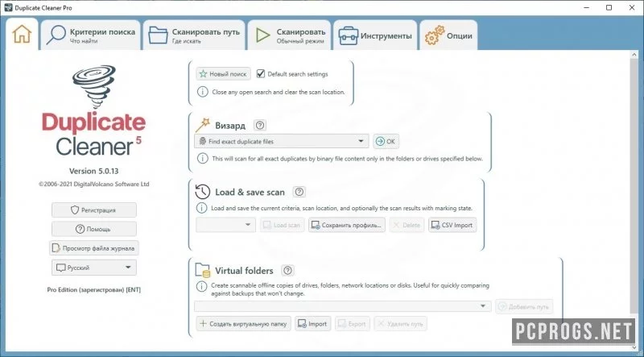Screen dimensions: 644x357
Task: Click the plus icon on Создать виртуальную папку
Action: pyautogui.click(x=203, y=324)
